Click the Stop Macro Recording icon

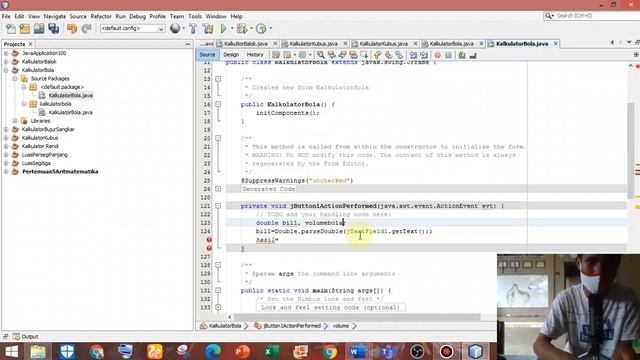coord(448,55)
